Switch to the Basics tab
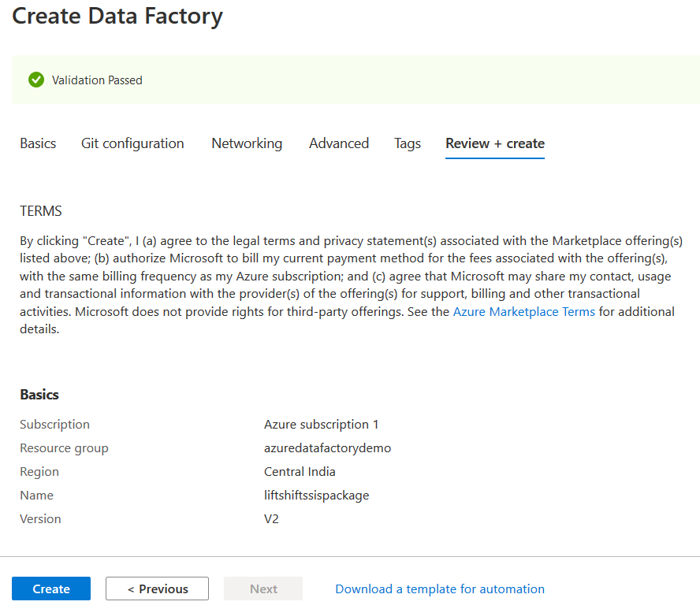The width and height of the screenshot is (700, 609). 38,143
